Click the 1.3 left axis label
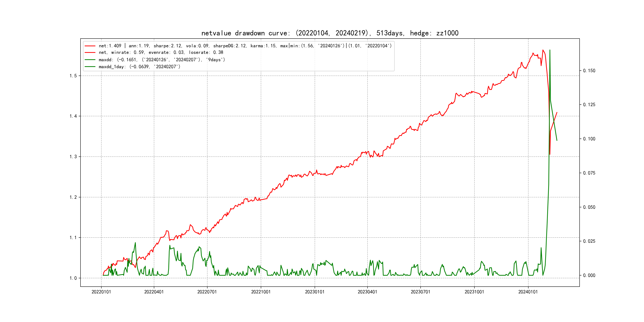Screen dimensions: 644x322 (73, 157)
